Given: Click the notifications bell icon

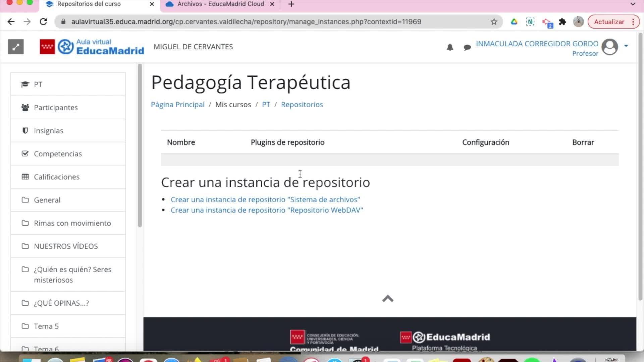Looking at the screenshot, I should 450,47.
